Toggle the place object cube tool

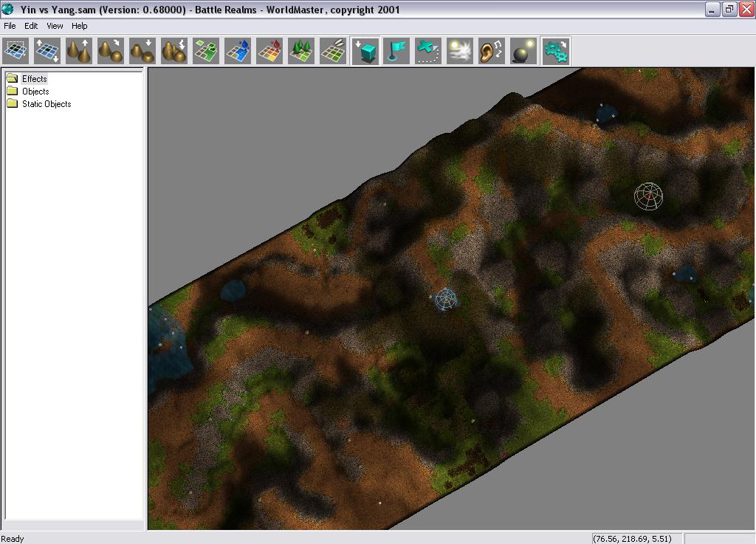(x=365, y=51)
